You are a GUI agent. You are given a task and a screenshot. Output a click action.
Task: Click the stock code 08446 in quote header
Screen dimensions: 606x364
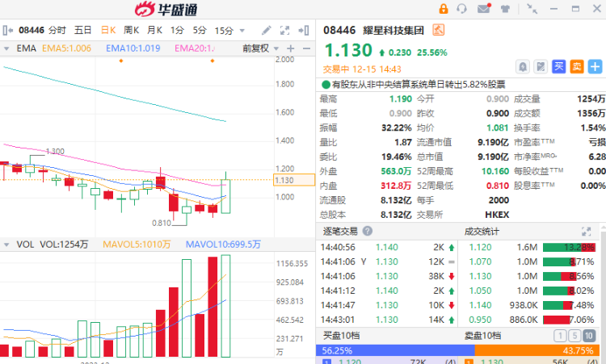coord(339,30)
